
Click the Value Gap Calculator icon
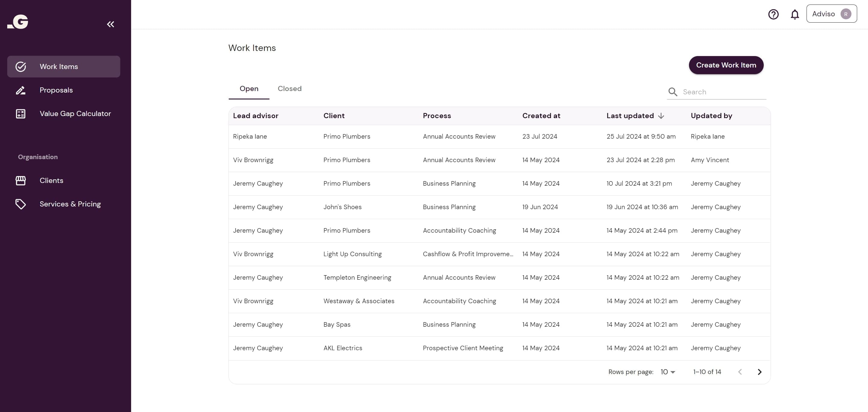(20, 114)
